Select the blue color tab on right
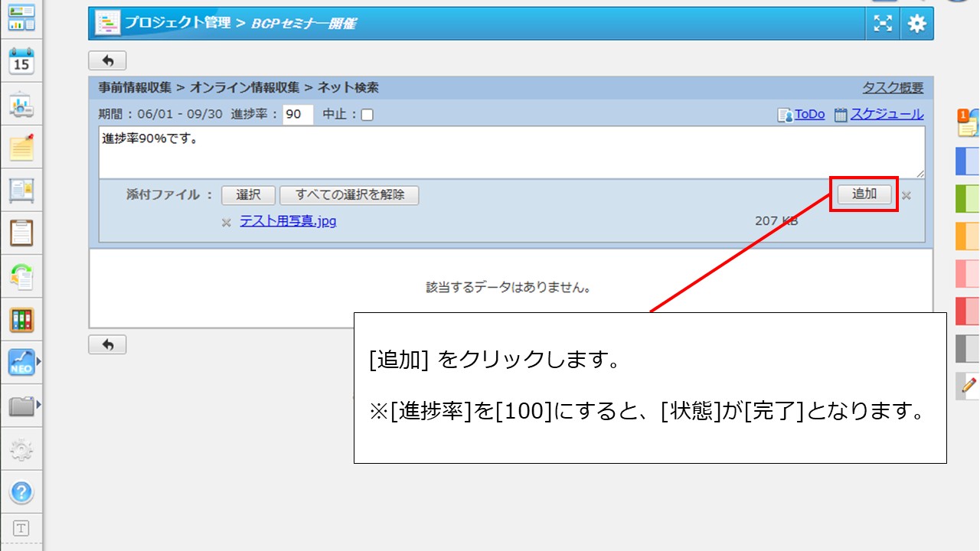 [968, 161]
